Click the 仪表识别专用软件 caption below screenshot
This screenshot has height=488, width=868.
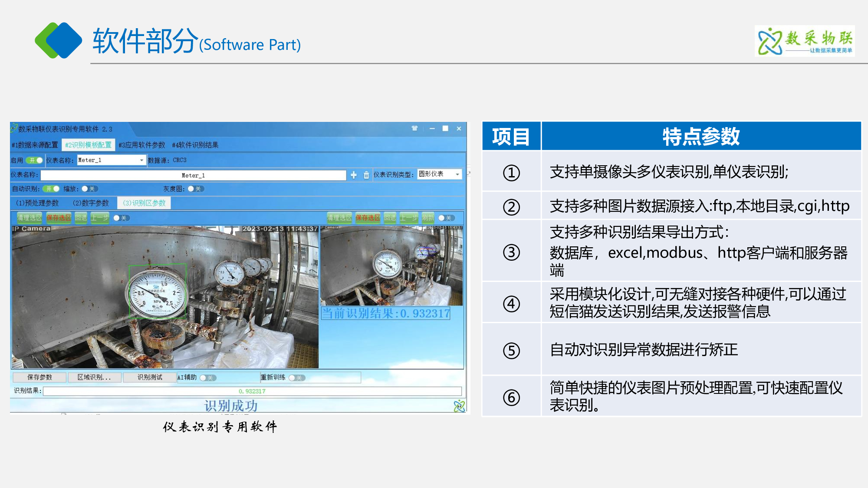pyautogui.click(x=220, y=427)
